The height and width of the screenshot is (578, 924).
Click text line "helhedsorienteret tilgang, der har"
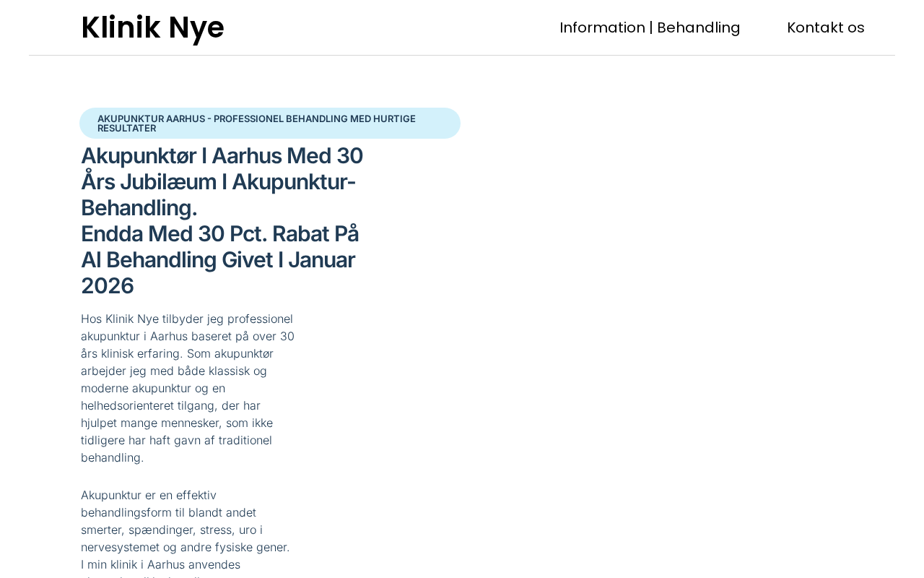pos(170,406)
